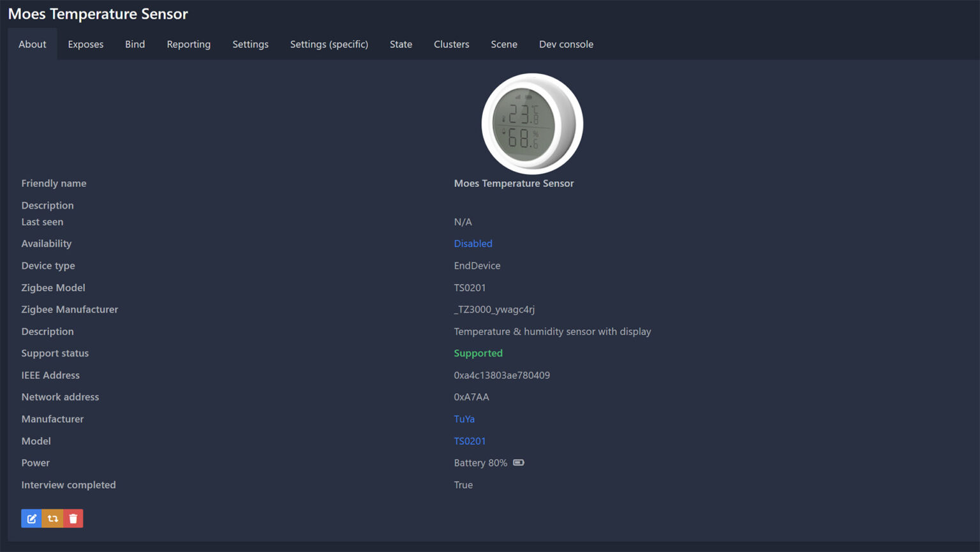The width and height of the screenshot is (980, 552).
Task: Click the battery icon next to Battery 80%
Action: click(519, 463)
